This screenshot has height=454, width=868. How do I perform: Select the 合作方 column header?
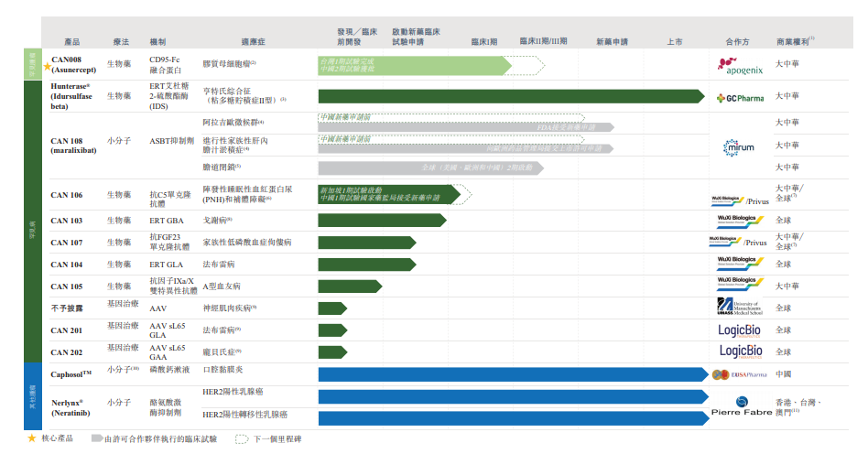[737, 41]
